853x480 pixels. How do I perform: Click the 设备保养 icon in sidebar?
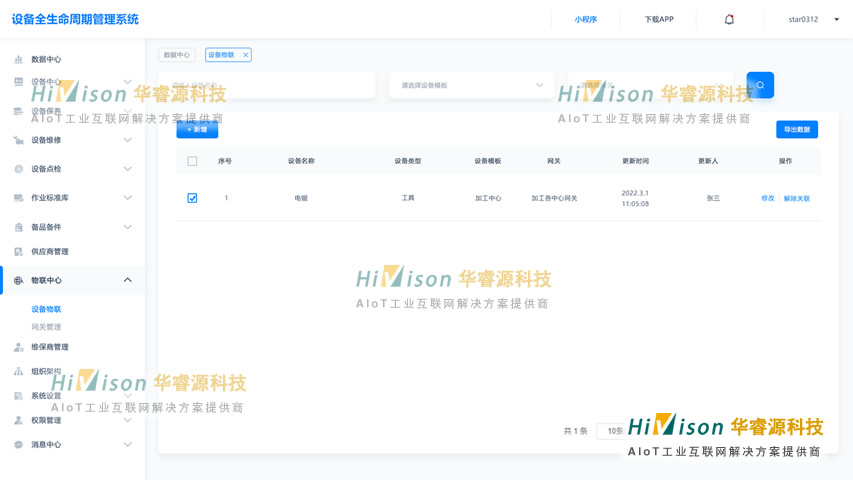pos(18,111)
